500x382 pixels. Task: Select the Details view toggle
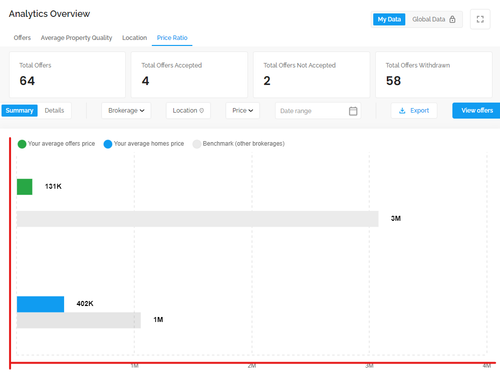[x=54, y=110]
